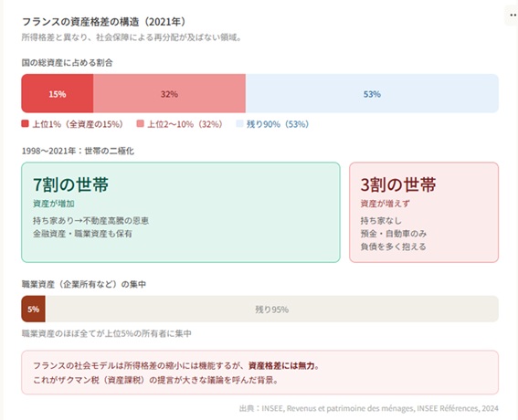The image size is (518, 420).
Task: Click the caption 職業資産のほぼ全てが上位5%の所有者に集中
Action: tap(107, 333)
